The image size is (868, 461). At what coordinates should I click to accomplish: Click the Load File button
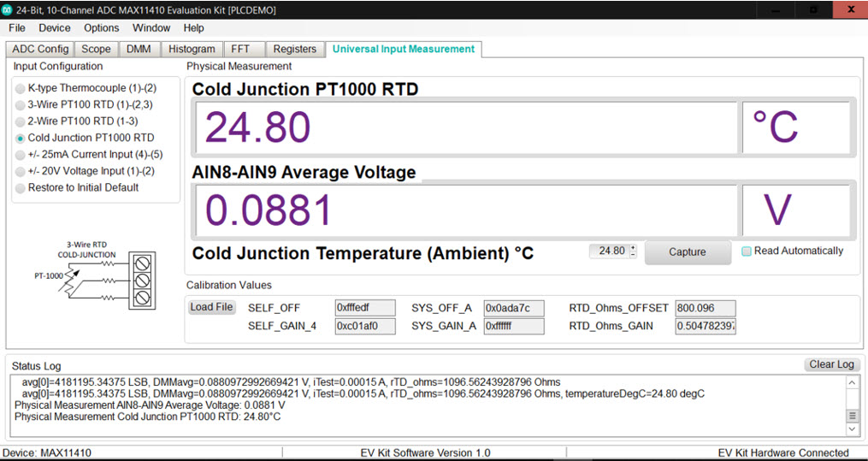coord(212,307)
